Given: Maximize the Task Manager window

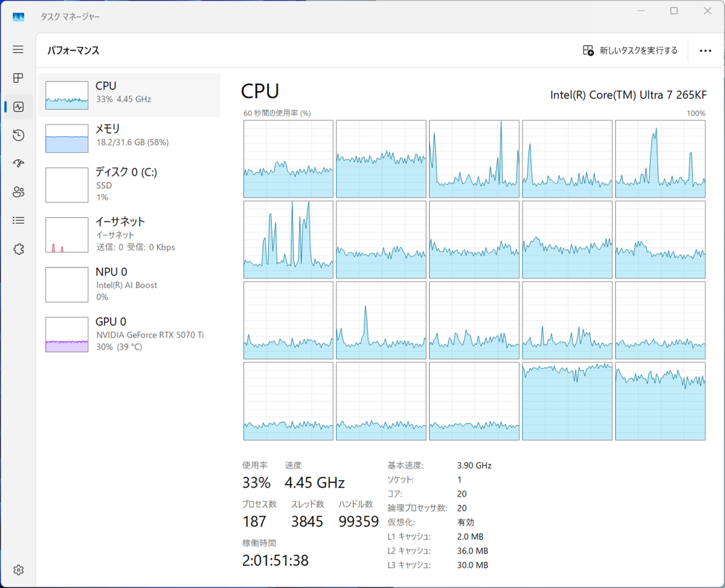Looking at the screenshot, I should 674,11.
